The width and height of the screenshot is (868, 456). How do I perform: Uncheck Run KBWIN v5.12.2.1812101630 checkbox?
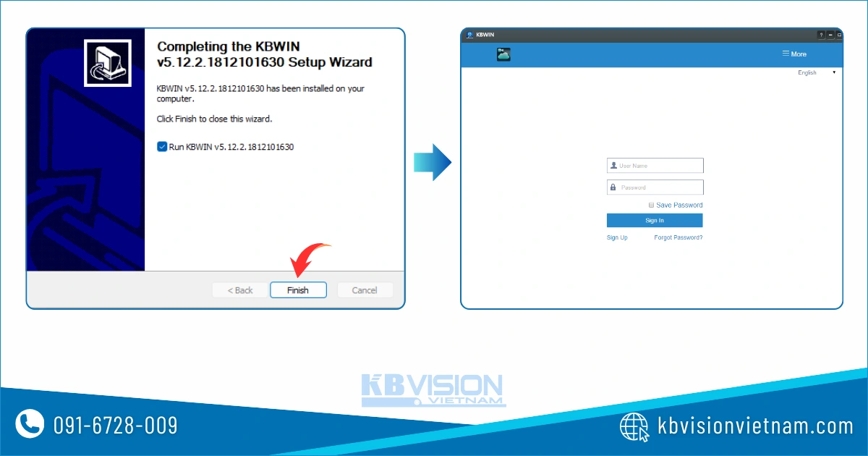tap(162, 147)
